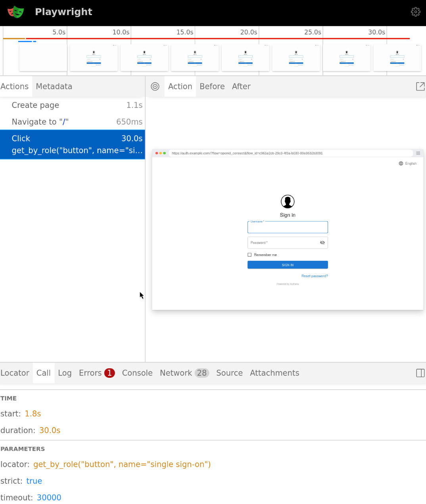Open Playwright settings gear

coord(415,12)
